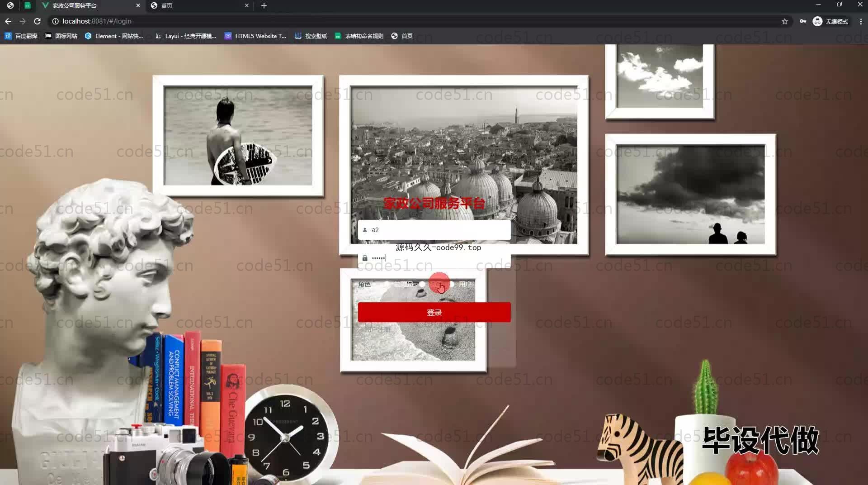Focus the username field containing a2

point(434,230)
